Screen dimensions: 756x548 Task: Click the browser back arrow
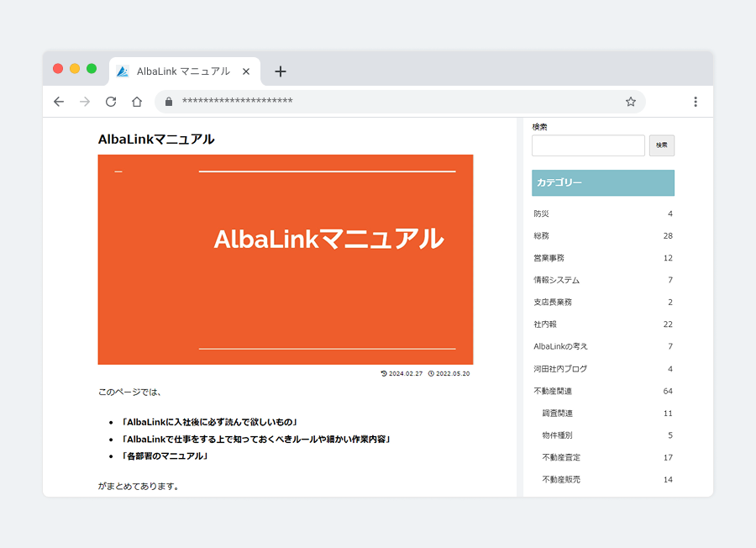(x=59, y=102)
